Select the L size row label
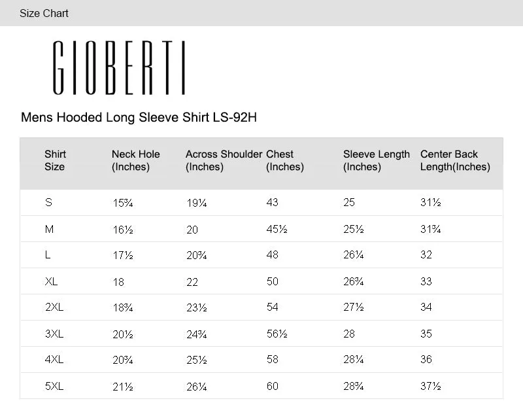This screenshot has width=523, height=420. pyautogui.click(x=48, y=255)
